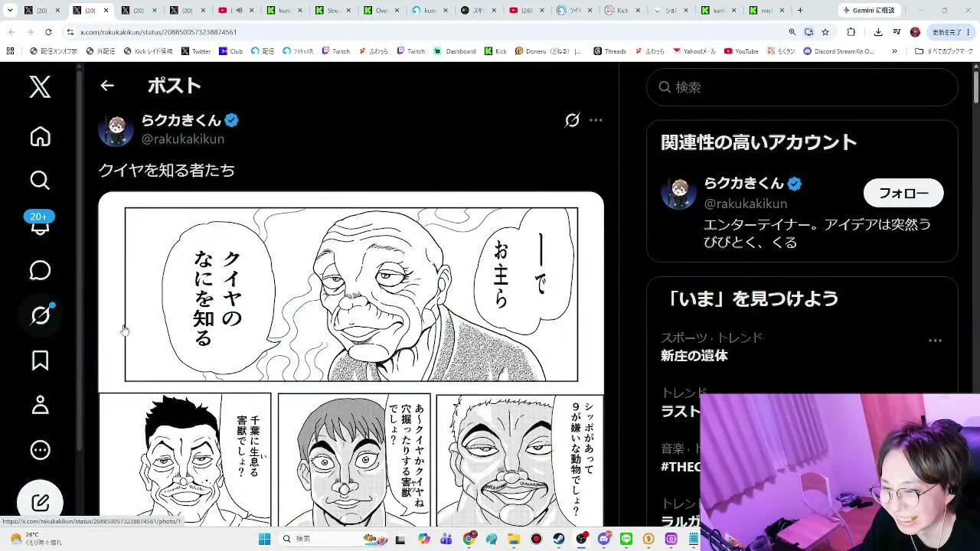Open browser downloads
980x551 pixels.
tap(878, 32)
